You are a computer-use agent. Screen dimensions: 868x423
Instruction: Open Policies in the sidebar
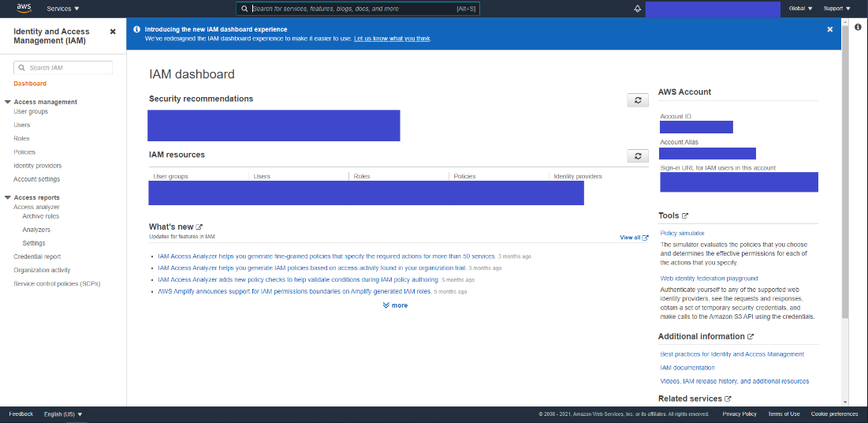[x=24, y=152]
